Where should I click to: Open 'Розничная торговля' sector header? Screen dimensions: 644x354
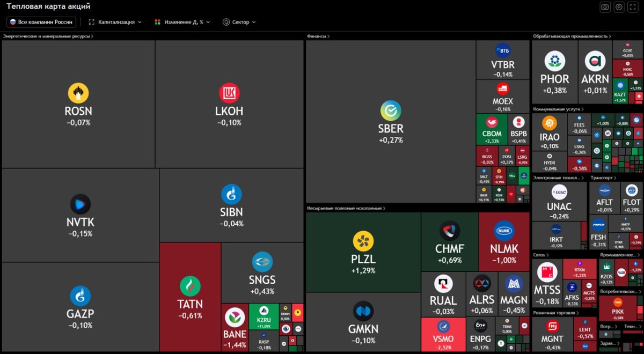(x=556, y=313)
